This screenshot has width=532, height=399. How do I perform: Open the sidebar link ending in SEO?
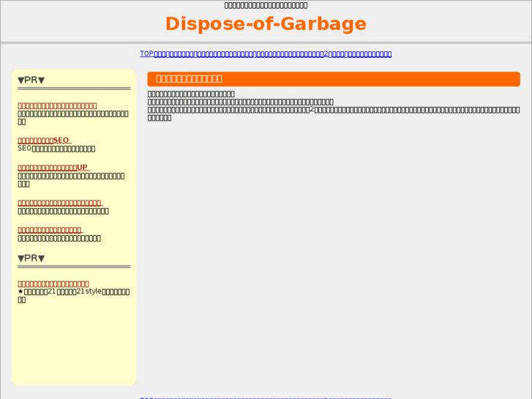(x=44, y=141)
